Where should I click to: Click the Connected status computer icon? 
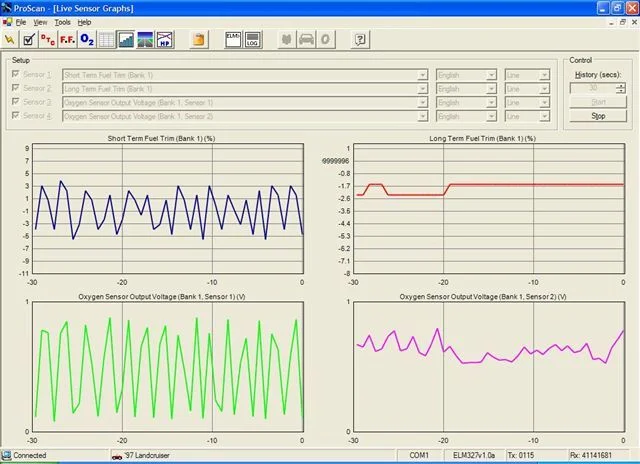6,455
